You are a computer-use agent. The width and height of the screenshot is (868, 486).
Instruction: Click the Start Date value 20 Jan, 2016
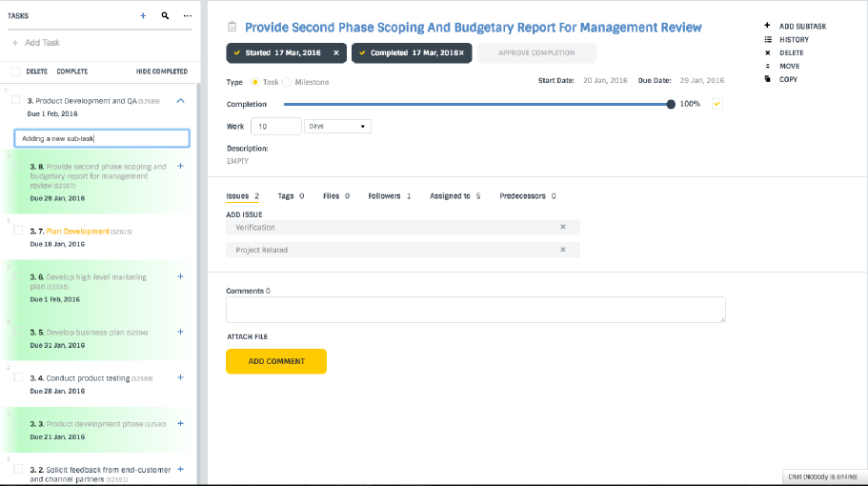[605, 80]
